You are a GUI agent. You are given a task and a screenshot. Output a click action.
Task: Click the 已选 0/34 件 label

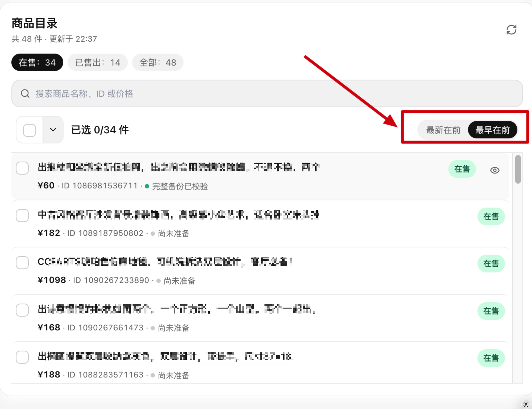(x=100, y=130)
